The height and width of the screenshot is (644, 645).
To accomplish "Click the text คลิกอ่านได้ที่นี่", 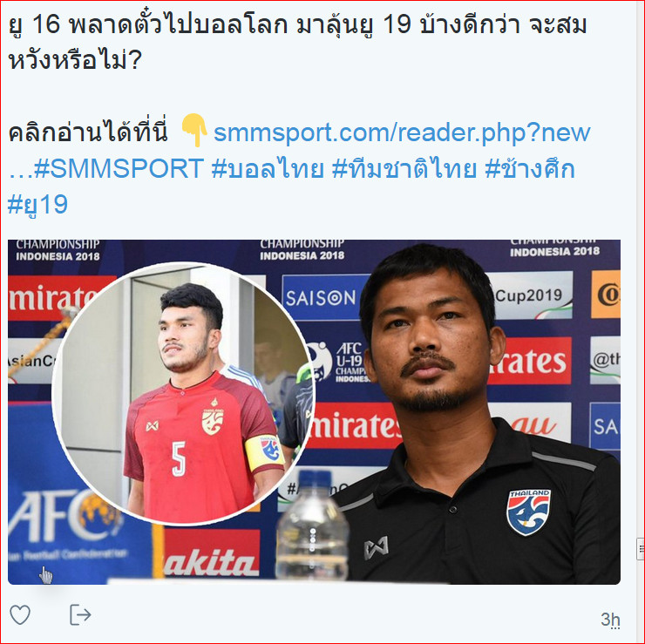I will click(88, 132).
